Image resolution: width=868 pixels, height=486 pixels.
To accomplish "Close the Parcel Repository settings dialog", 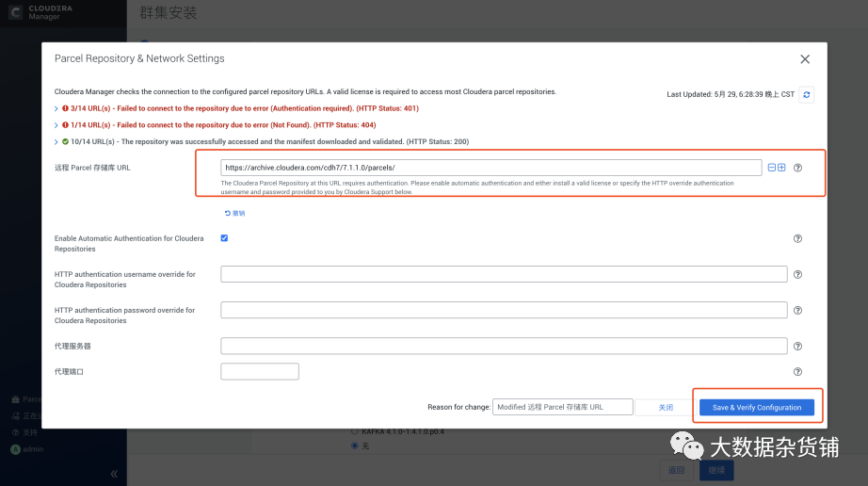I will (805, 59).
